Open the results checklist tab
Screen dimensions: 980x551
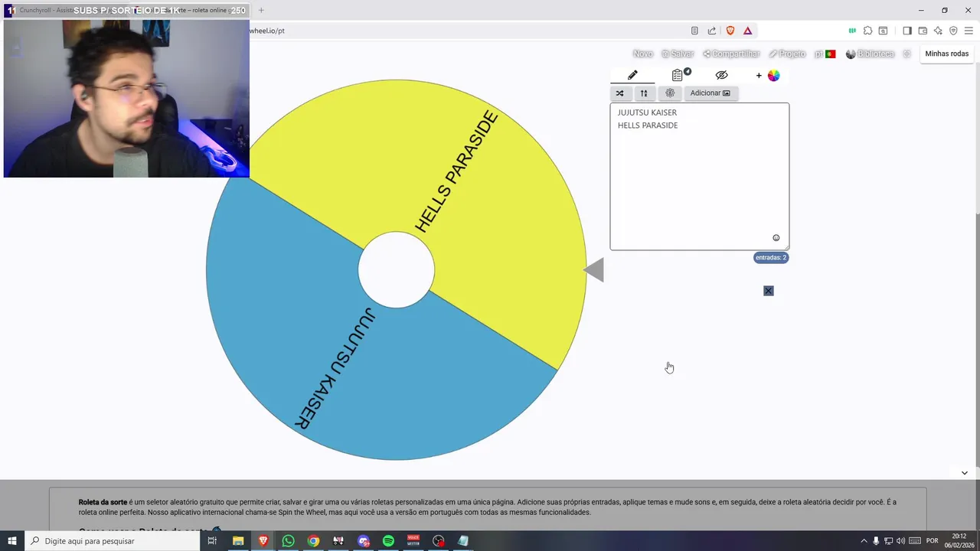(678, 75)
